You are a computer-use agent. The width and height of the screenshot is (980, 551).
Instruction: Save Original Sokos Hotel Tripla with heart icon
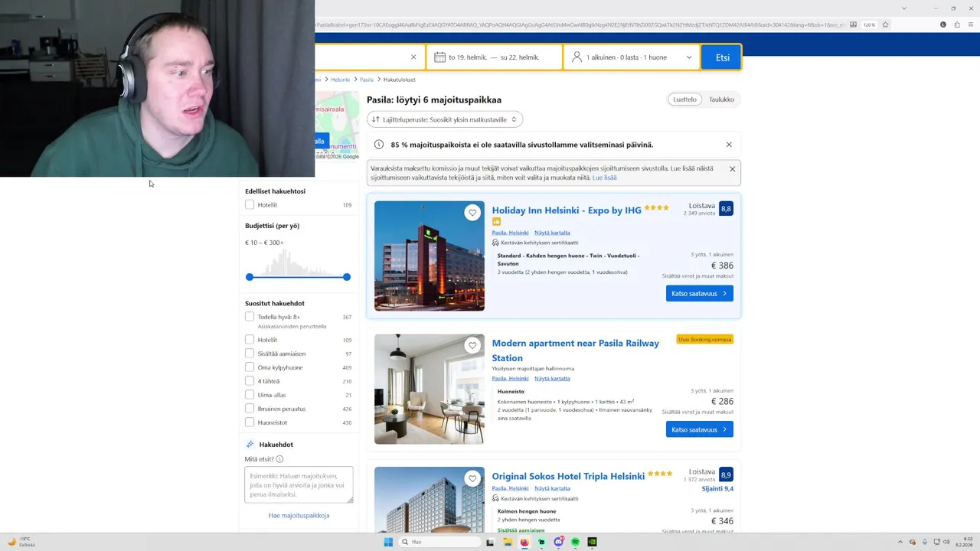tap(472, 479)
